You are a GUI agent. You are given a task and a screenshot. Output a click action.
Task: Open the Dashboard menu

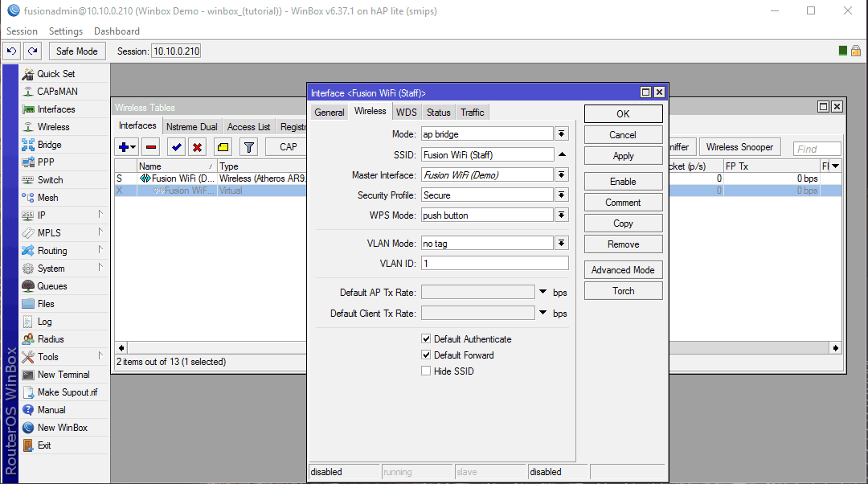[x=117, y=31]
